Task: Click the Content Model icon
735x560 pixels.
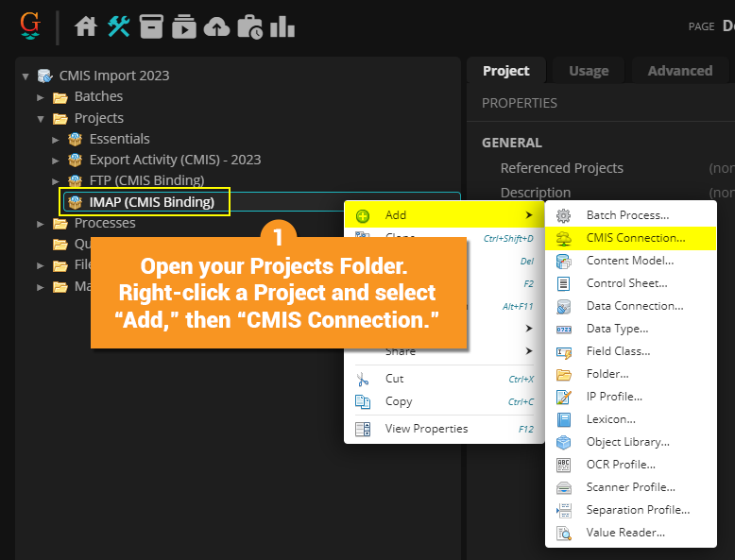Action: coord(563,261)
